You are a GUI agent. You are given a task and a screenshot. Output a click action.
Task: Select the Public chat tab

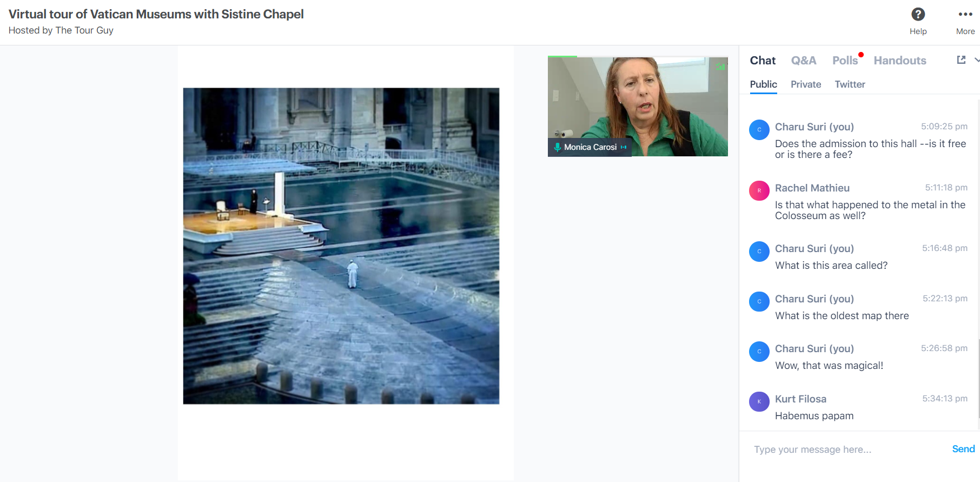tap(763, 84)
